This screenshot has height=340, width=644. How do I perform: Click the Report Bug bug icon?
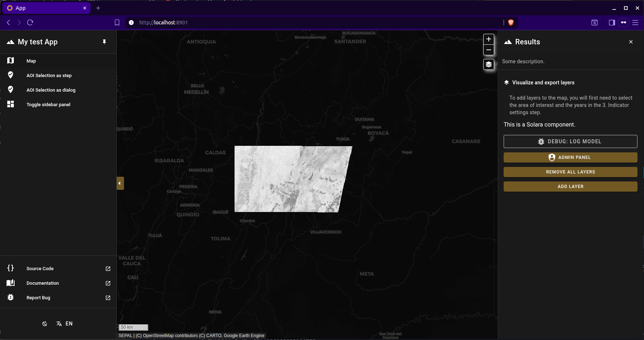point(11,297)
